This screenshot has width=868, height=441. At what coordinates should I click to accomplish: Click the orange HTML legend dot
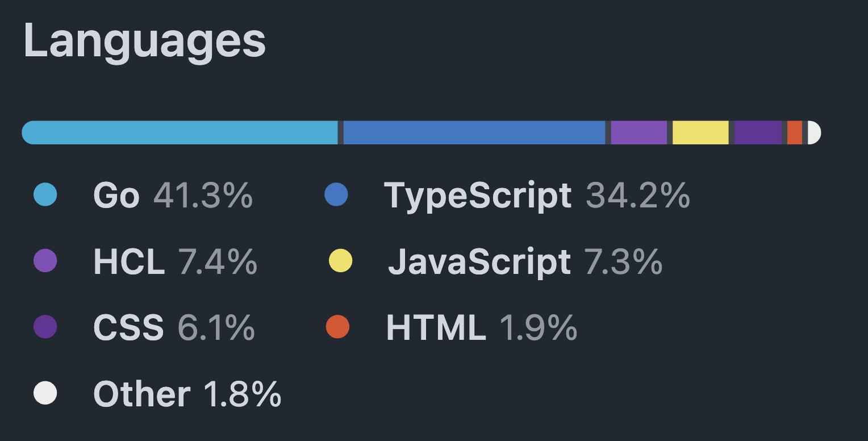click(338, 327)
